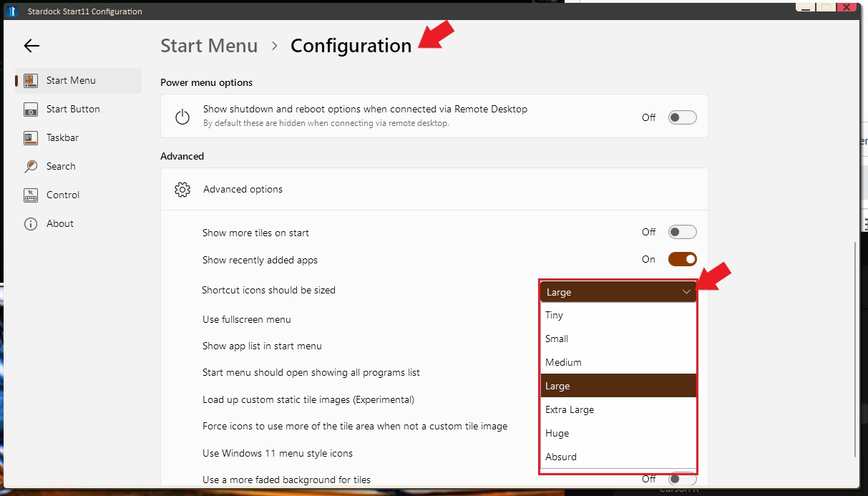Click 'Use fullscreen menu' label
Screen dimensions: 868x496
click(x=247, y=319)
